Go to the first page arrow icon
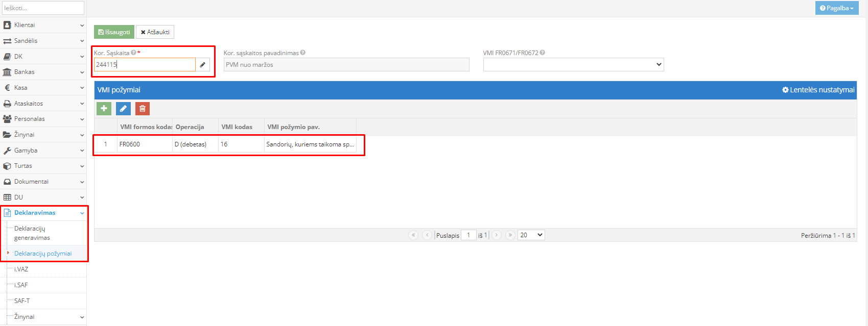 (413, 235)
